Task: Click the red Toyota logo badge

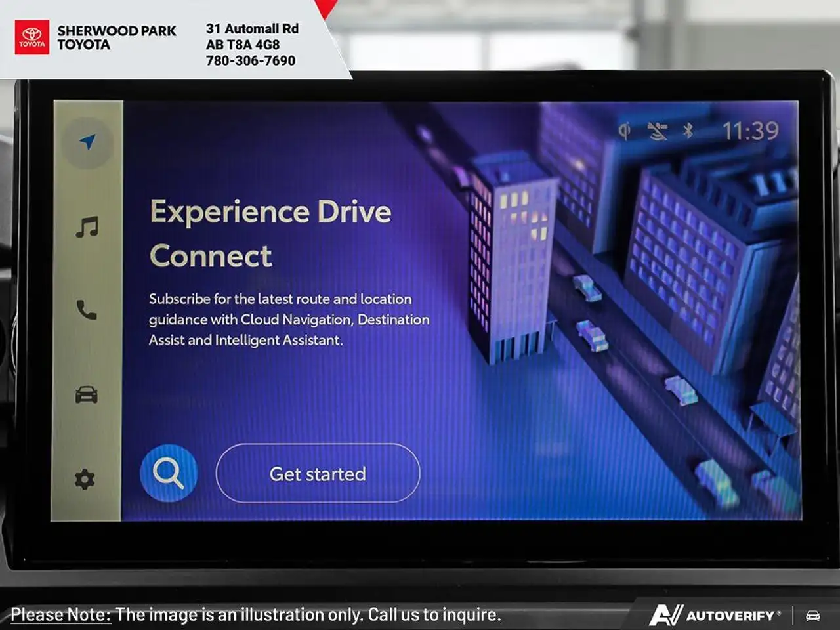Action: [x=32, y=37]
